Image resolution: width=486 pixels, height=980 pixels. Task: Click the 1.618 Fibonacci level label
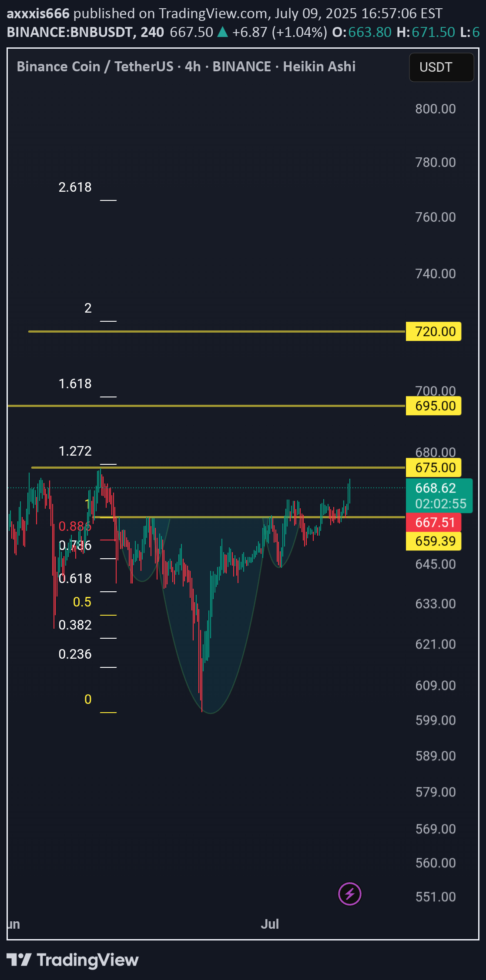tap(75, 383)
